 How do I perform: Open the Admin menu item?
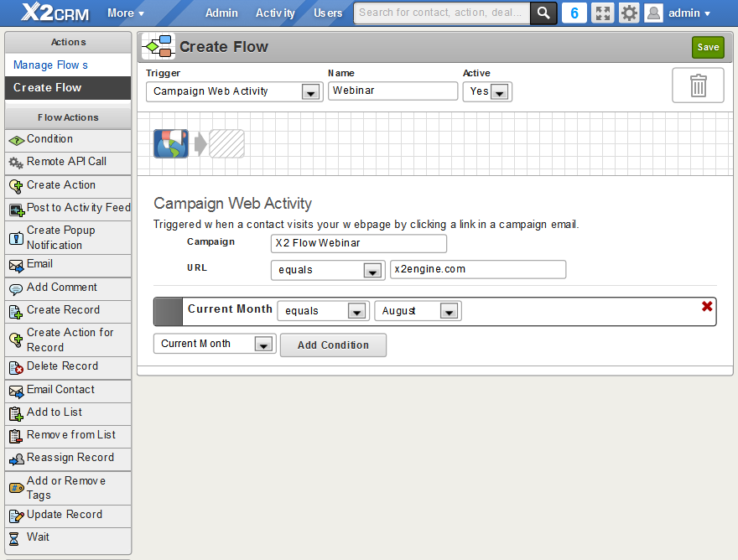221,13
